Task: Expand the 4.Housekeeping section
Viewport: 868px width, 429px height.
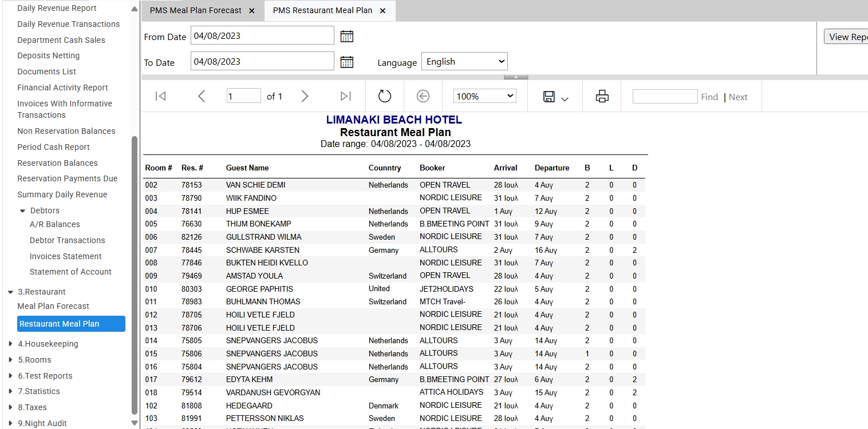Action: pyautogui.click(x=11, y=344)
